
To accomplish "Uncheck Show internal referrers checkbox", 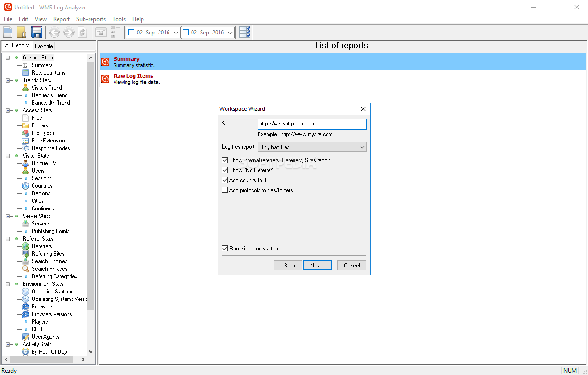I will pos(225,160).
